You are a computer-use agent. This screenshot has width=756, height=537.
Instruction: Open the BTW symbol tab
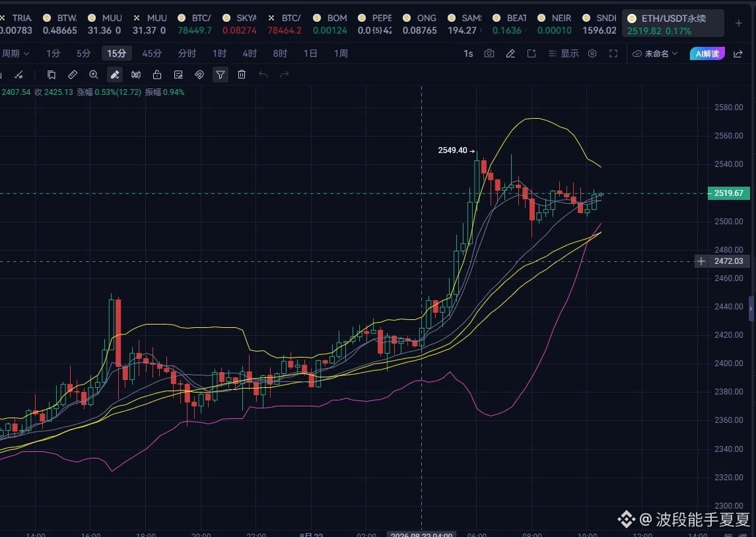pyautogui.click(x=60, y=24)
